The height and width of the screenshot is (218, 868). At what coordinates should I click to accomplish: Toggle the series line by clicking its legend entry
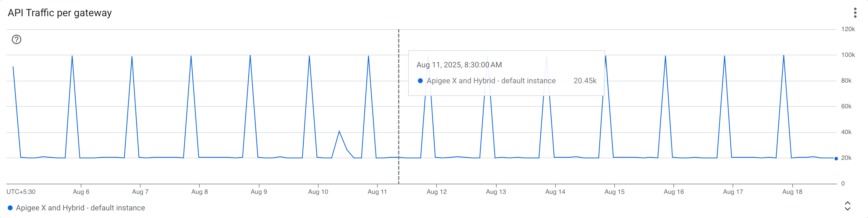tap(81, 208)
